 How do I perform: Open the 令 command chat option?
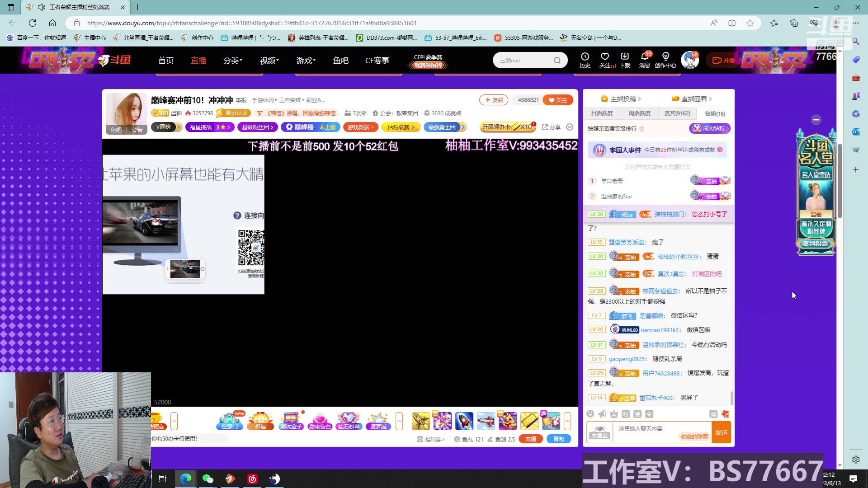(649, 414)
